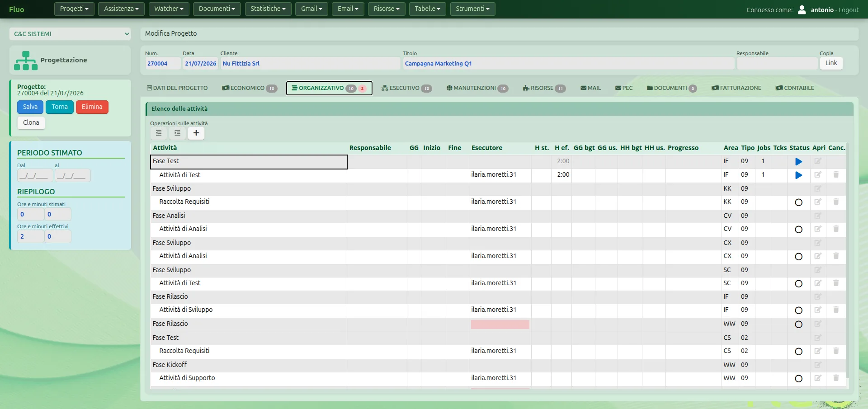Open the Documenti dropdown menu

[217, 9]
